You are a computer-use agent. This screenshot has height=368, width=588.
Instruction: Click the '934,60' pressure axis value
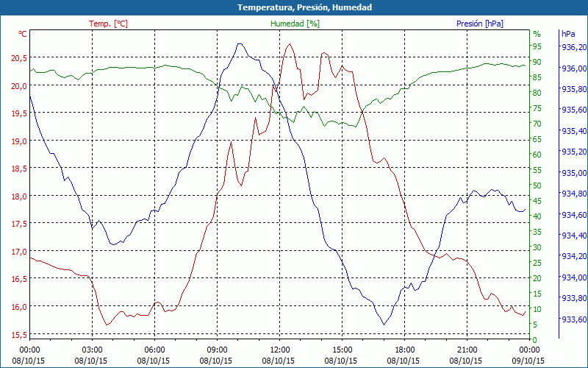(x=573, y=215)
